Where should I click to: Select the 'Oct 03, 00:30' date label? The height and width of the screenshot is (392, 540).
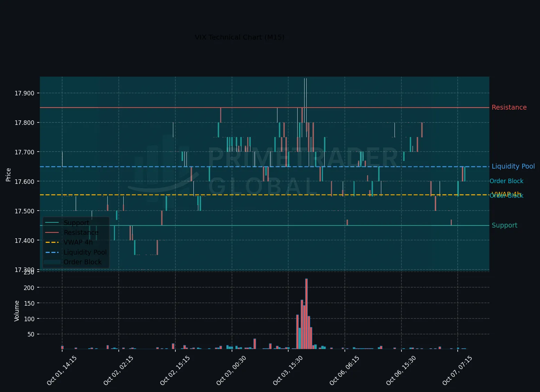(x=231, y=370)
